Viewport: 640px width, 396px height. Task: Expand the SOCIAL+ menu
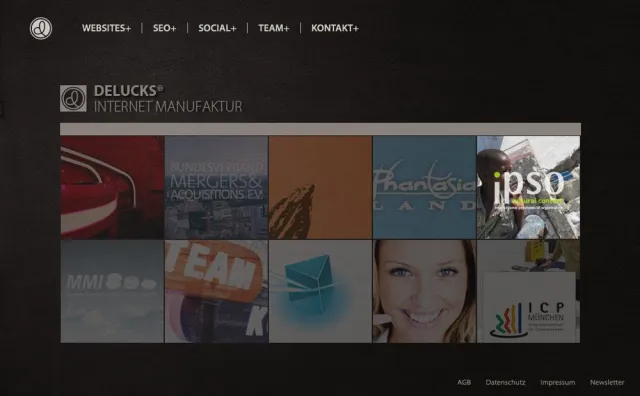[217, 28]
